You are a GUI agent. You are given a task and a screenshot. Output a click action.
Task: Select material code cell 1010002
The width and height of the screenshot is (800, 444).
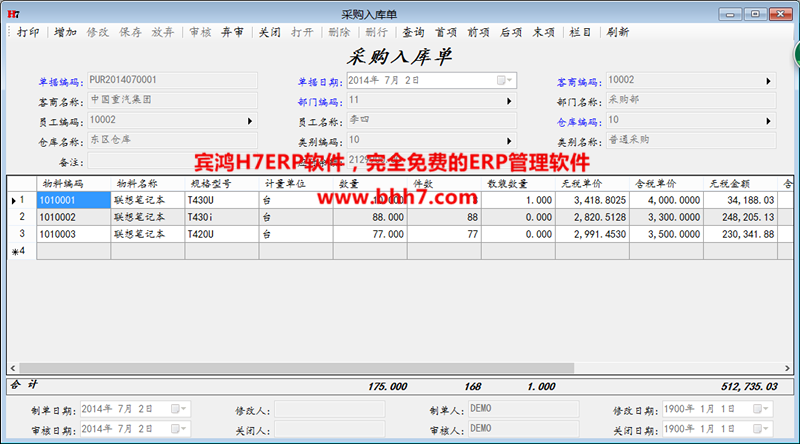click(73, 217)
